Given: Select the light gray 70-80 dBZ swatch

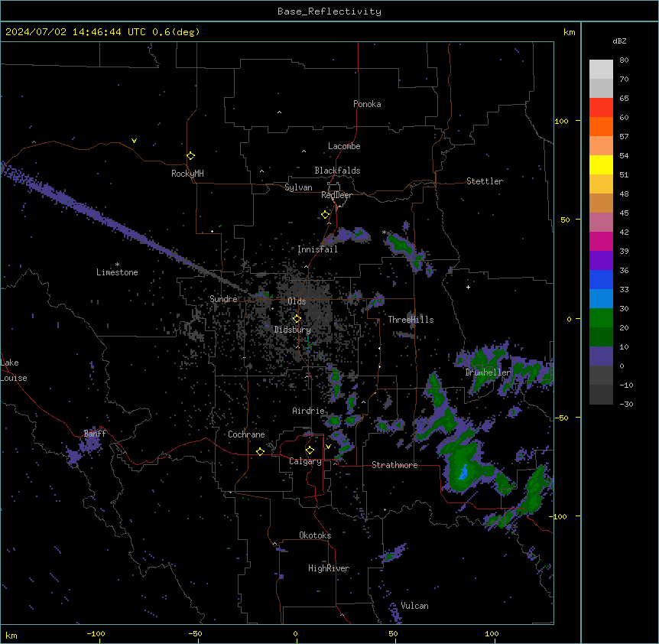Looking at the screenshot, I should [601, 69].
